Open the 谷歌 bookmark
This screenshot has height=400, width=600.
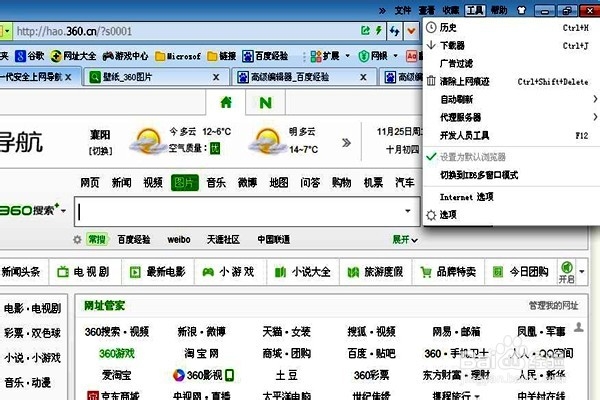pyautogui.click(x=30, y=56)
